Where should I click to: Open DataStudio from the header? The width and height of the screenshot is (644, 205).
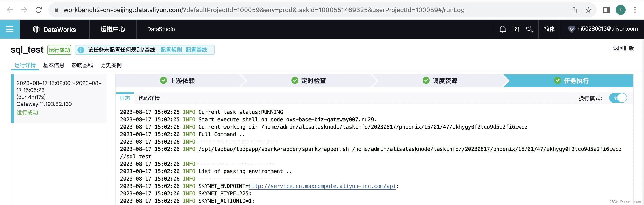[161, 29]
